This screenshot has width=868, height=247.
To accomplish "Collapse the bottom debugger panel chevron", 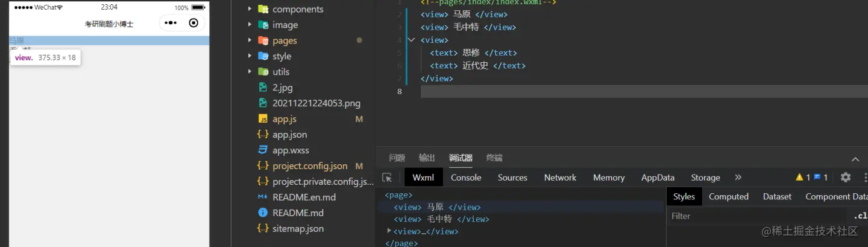I will (855, 159).
